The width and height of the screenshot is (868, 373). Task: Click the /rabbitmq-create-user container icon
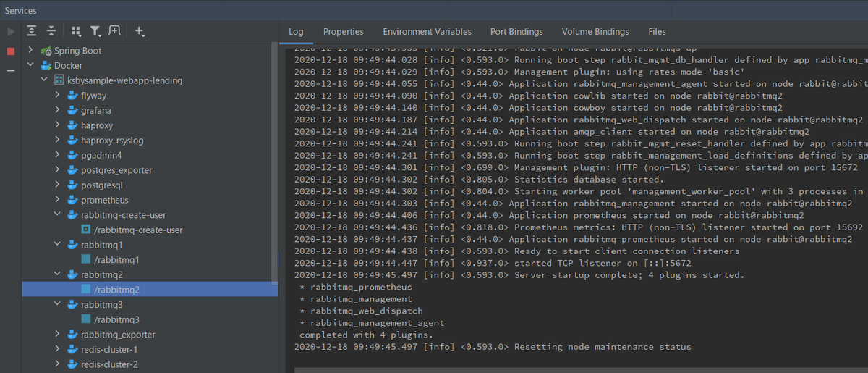[x=86, y=230]
